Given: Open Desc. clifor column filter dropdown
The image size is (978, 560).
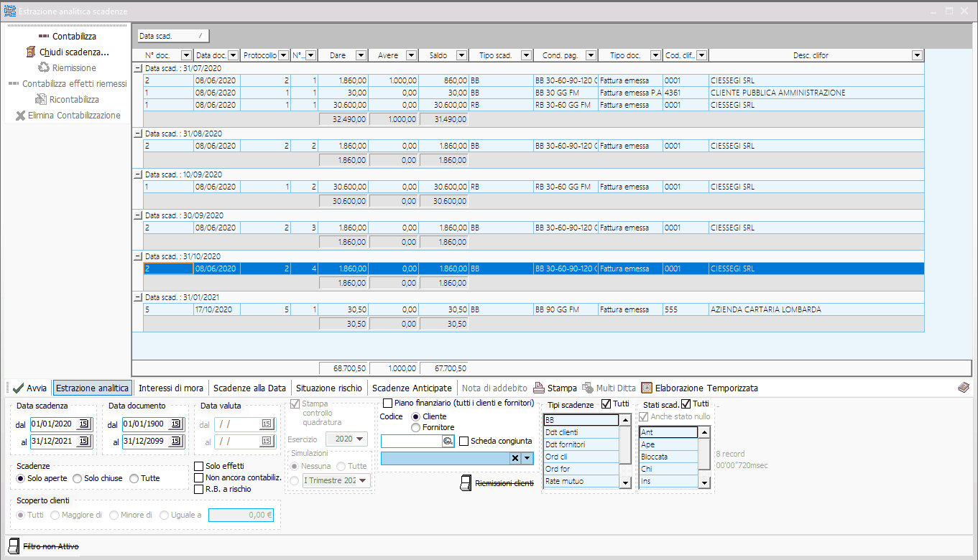Looking at the screenshot, I should pyautogui.click(x=916, y=55).
